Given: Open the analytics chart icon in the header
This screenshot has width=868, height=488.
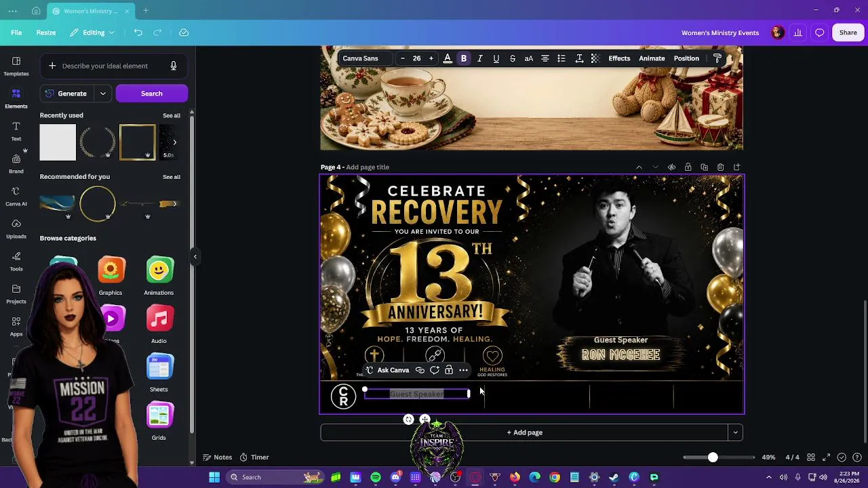Looking at the screenshot, I should [798, 33].
